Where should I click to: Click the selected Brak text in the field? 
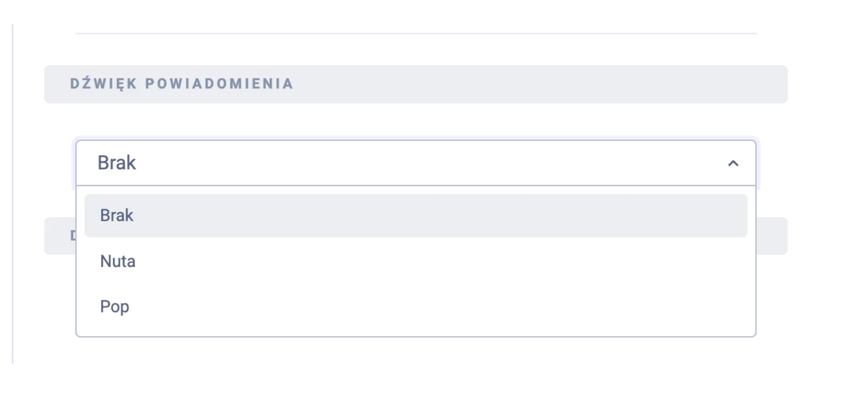click(x=117, y=163)
